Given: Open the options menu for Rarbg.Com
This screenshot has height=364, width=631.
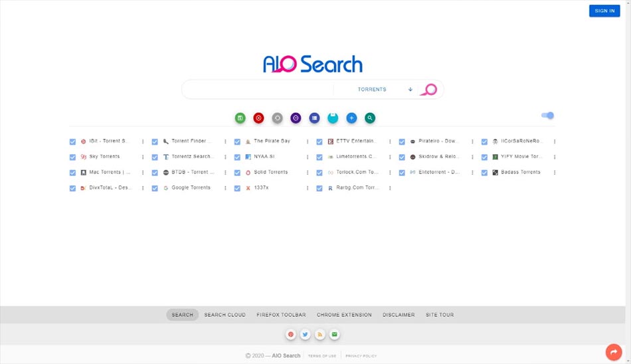Looking at the screenshot, I should click(390, 188).
